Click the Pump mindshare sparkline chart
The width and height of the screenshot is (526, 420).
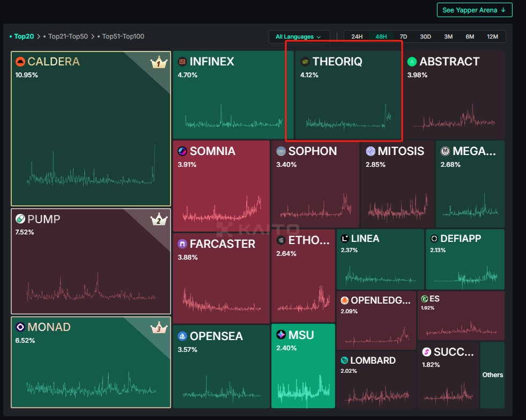(91, 287)
